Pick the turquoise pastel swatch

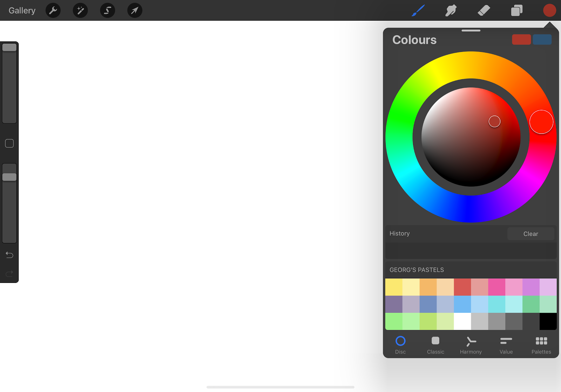497,304
